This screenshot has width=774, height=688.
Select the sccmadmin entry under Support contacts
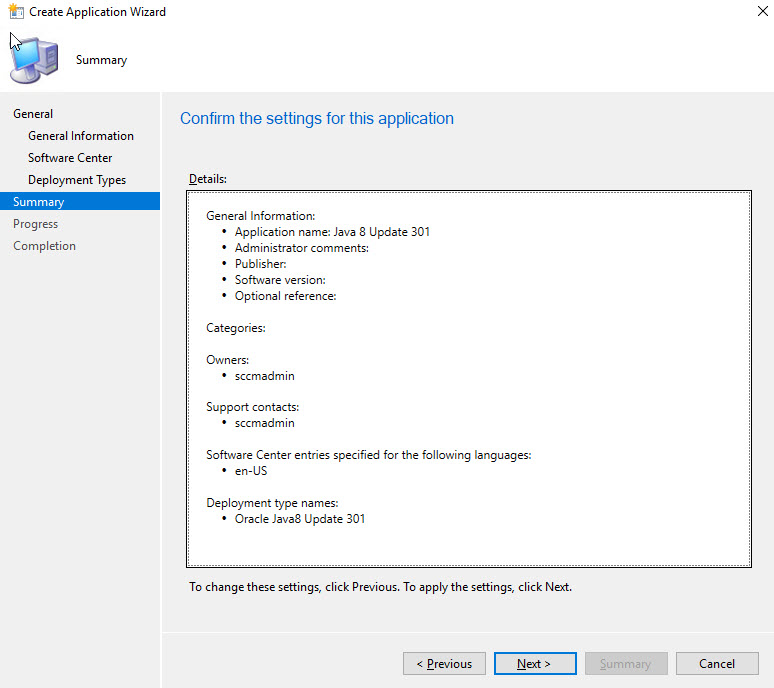(264, 423)
